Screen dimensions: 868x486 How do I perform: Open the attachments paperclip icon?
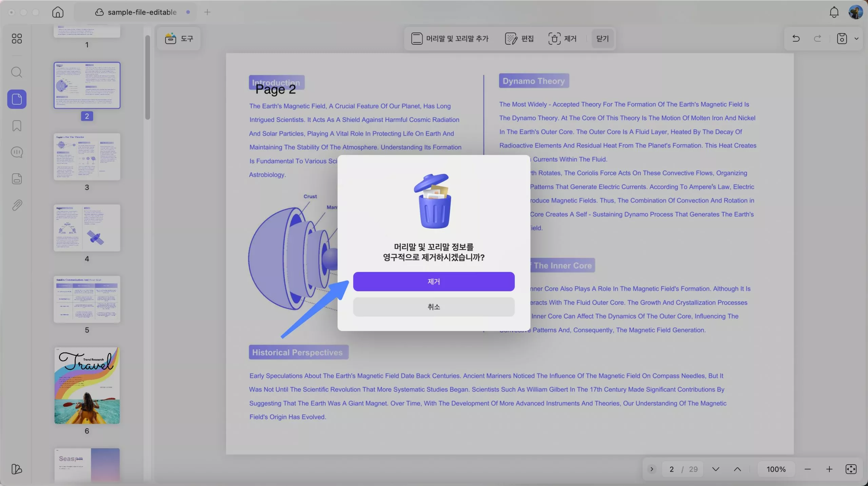(x=17, y=205)
